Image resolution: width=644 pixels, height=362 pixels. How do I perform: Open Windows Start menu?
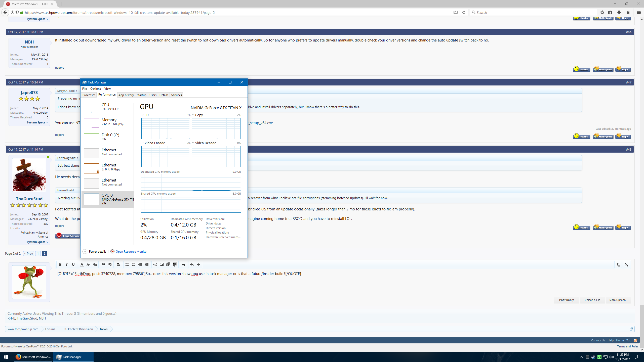click(x=6, y=357)
